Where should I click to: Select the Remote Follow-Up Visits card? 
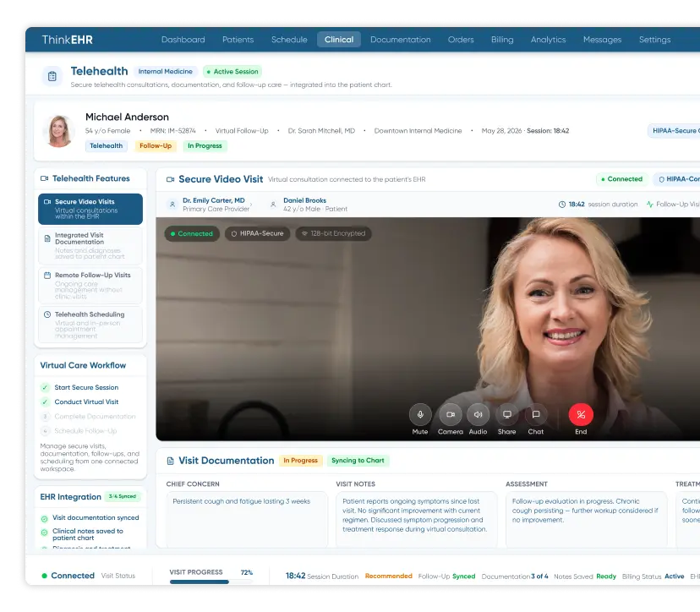pyautogui.click(x=90, y=285)
